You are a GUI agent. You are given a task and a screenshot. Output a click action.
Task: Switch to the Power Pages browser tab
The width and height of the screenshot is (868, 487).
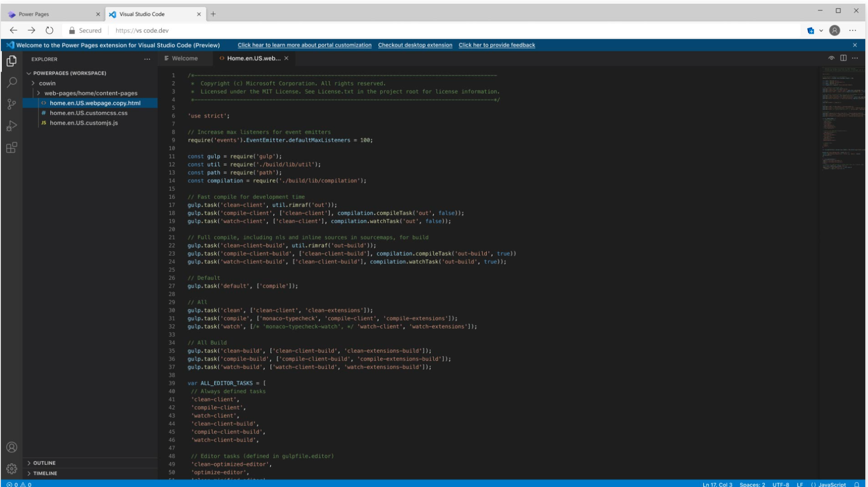[x=53, y=14]
